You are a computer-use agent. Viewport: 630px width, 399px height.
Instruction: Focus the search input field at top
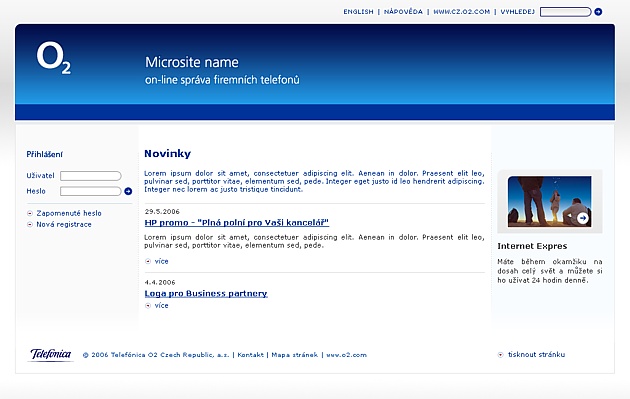pyautogui.click(x=566, y=12)
